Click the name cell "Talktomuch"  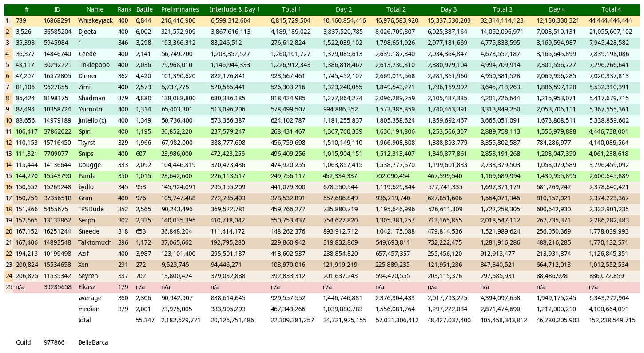(95, 242)
